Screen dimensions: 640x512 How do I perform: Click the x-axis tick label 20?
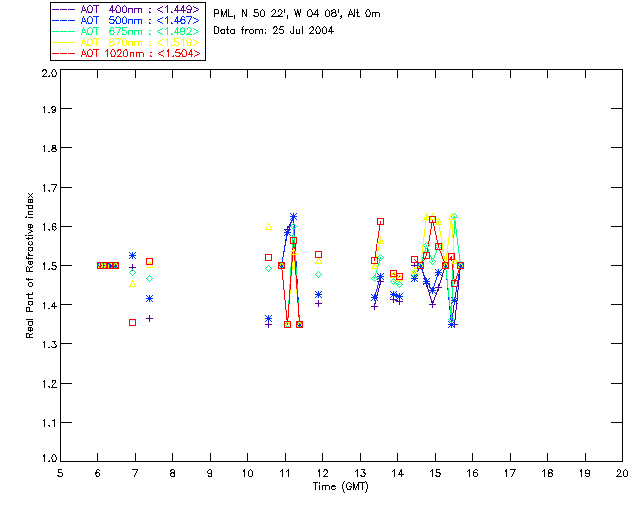pos(622,473)
